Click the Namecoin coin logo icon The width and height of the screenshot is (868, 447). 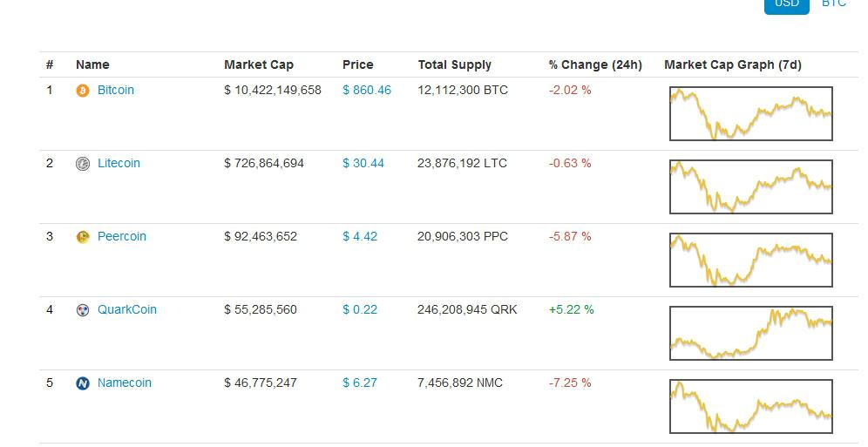tap(83, 383)
